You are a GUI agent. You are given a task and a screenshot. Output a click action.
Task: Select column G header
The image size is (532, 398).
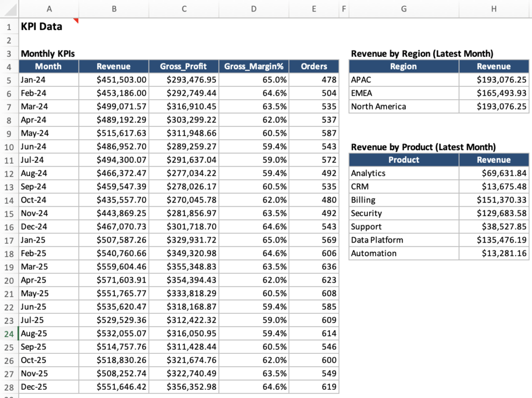(x=403, y=9)
